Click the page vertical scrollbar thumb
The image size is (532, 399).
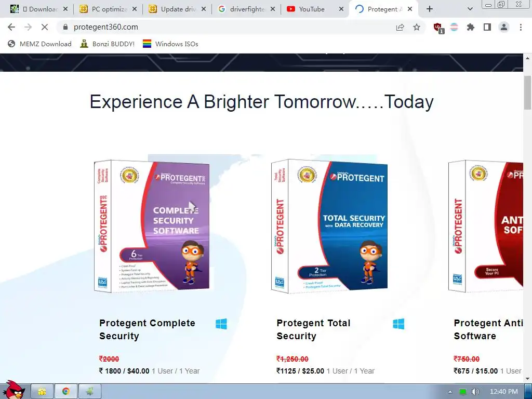527,92
